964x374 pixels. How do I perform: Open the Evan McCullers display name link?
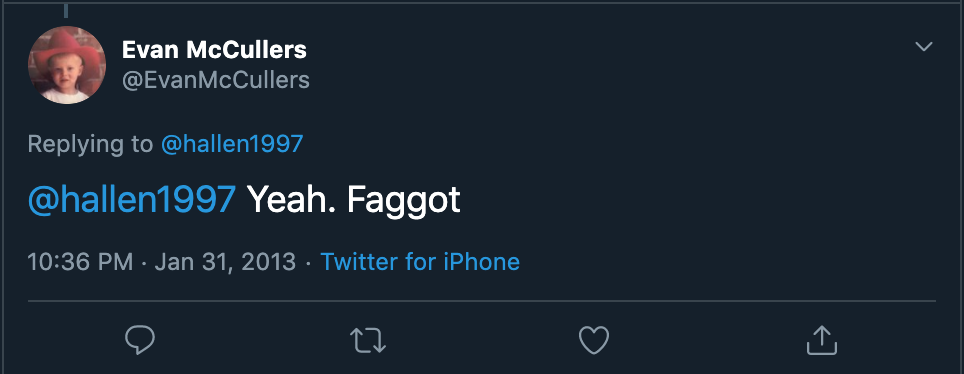pos(214,50)
